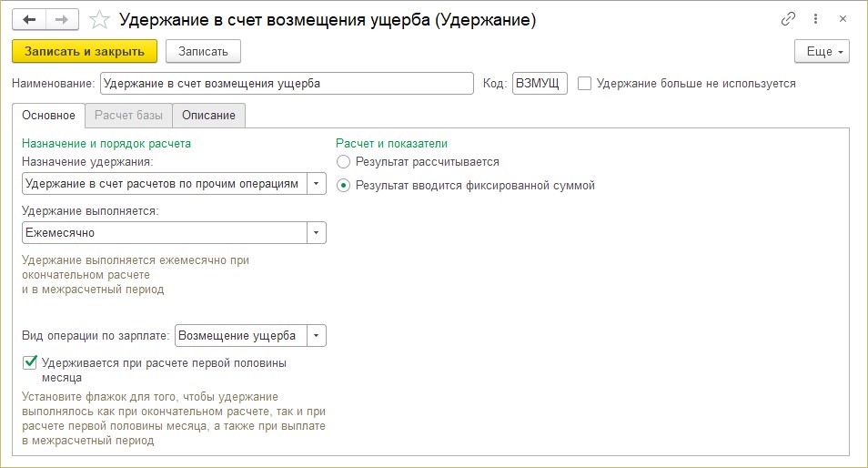Screen dimensions: 868x468
Task: Open the three-dot options menu
Action: click(x=816, y=19)
